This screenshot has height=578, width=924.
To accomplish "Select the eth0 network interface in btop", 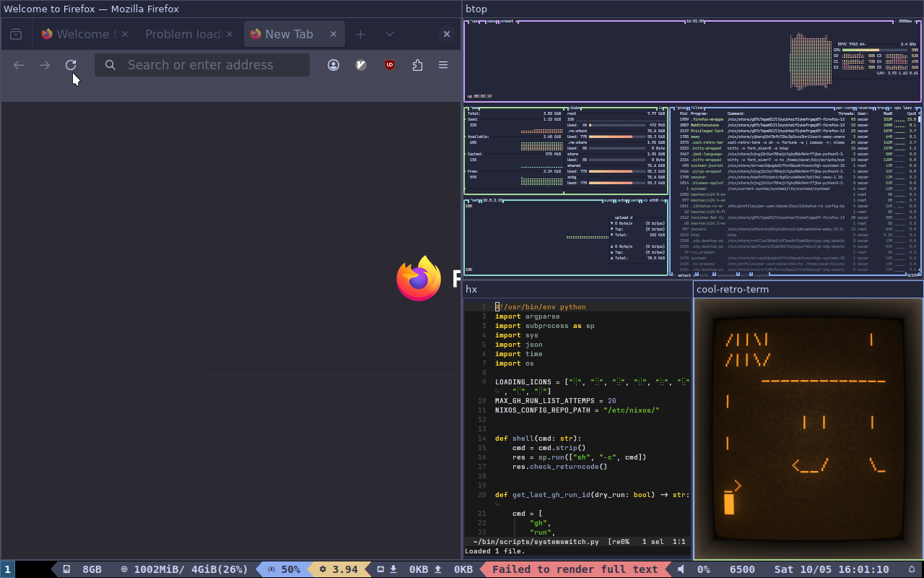I will coord(654,200).
